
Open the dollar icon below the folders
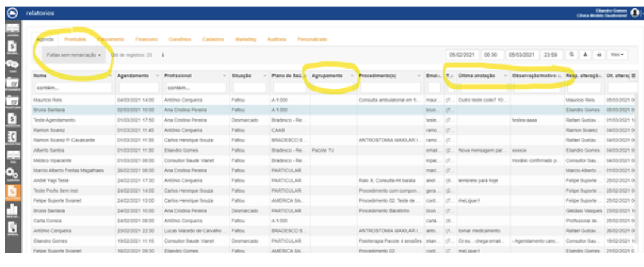pos(12,119)
